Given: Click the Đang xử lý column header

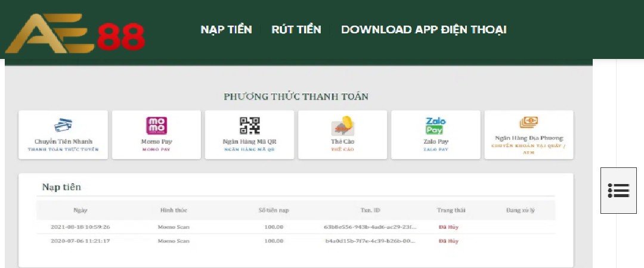Looking at the screenshot, I should 521,210.
